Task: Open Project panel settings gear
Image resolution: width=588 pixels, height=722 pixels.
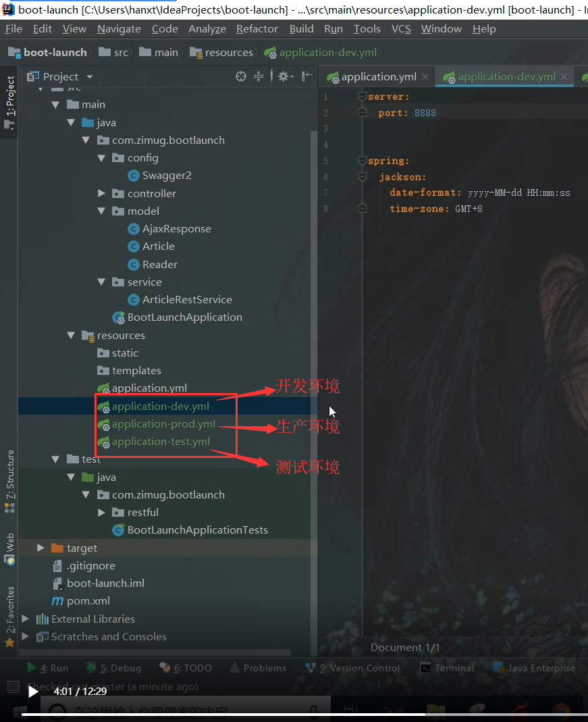Action: click(286, 76)
